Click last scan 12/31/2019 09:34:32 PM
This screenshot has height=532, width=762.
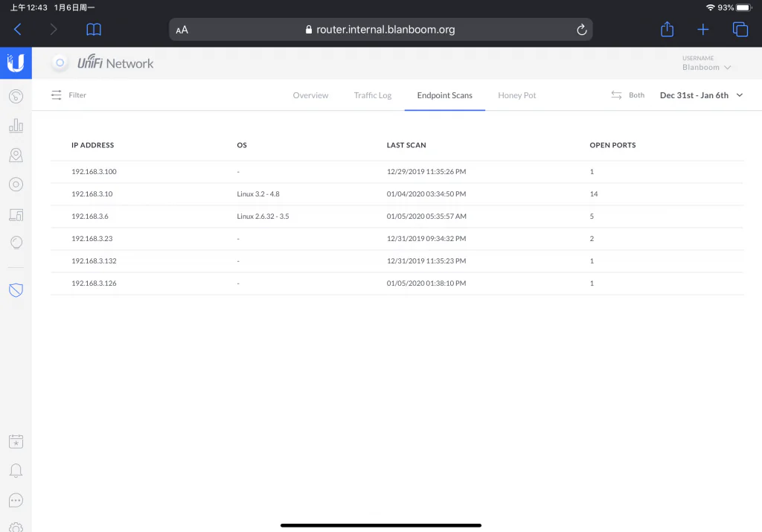426,239
